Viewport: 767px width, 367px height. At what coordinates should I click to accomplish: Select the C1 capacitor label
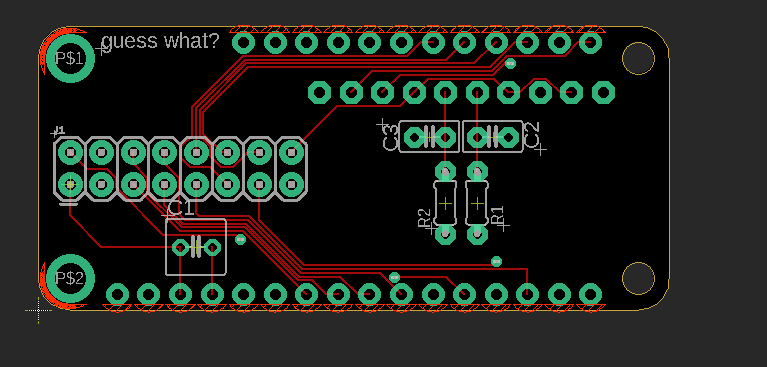click(180, 208)
